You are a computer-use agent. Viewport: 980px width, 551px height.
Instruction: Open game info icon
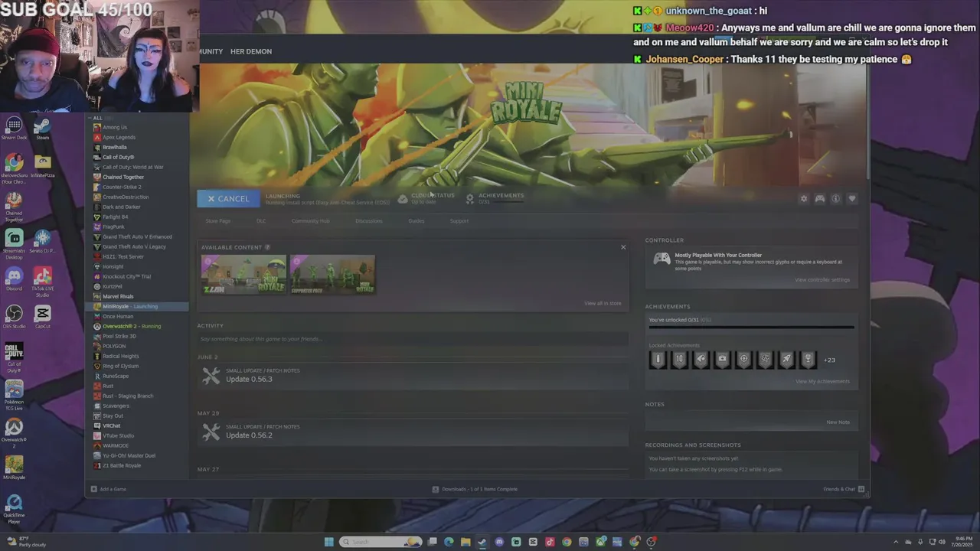pos(836,199)
